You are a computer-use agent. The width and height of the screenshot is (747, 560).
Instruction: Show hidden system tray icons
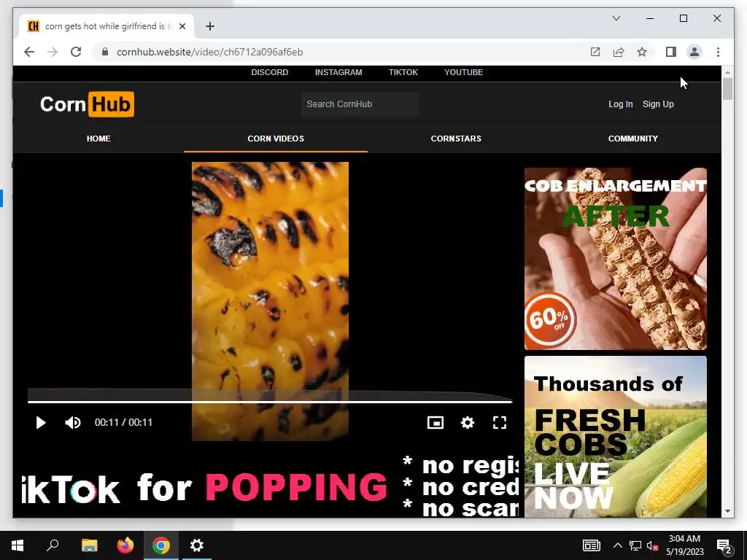click(617, 545)
